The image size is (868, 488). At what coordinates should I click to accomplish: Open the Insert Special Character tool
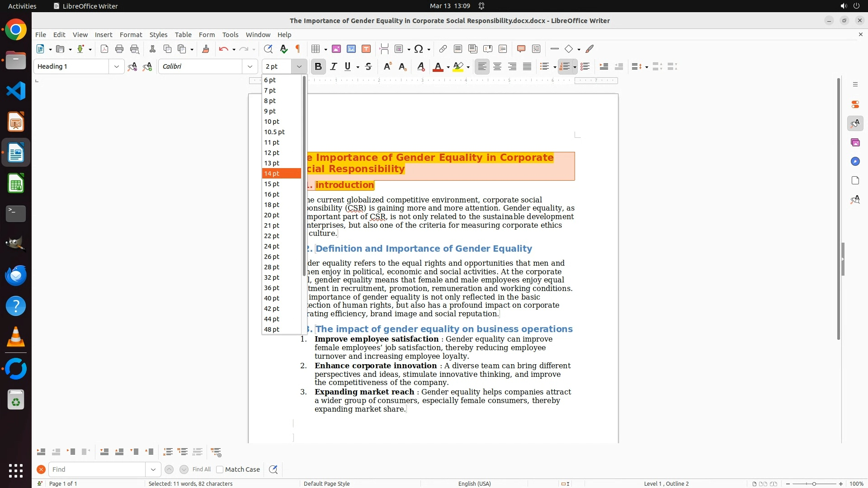click(419, 49)
